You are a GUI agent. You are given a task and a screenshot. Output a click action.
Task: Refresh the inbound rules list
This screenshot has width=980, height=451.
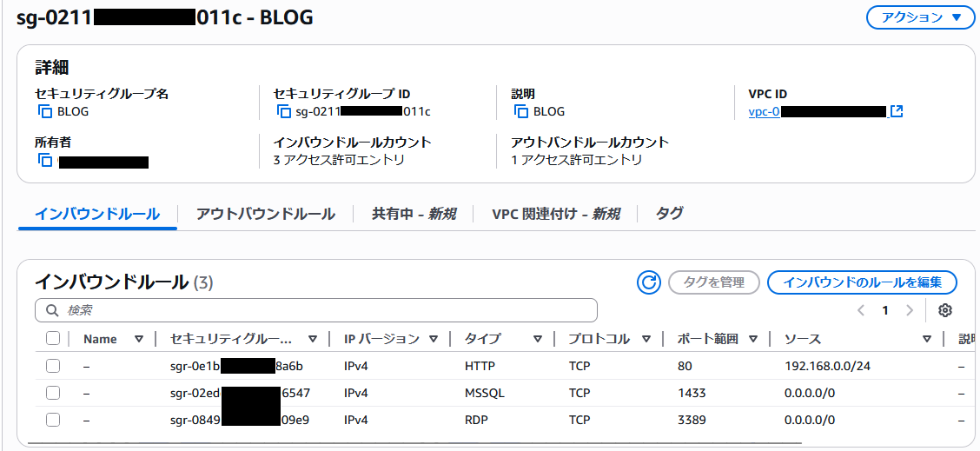pyautogui.click(x=648, y=282)
